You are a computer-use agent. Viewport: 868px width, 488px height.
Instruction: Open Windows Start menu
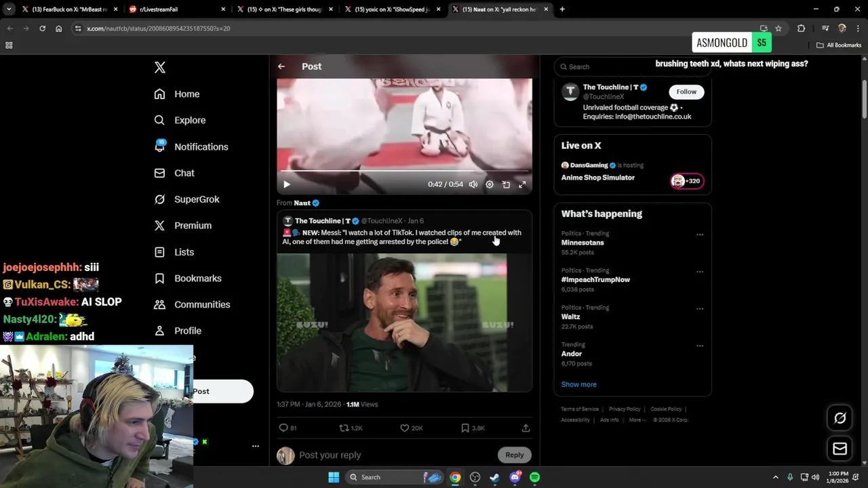pyautogui.click(x=334, y=477)
